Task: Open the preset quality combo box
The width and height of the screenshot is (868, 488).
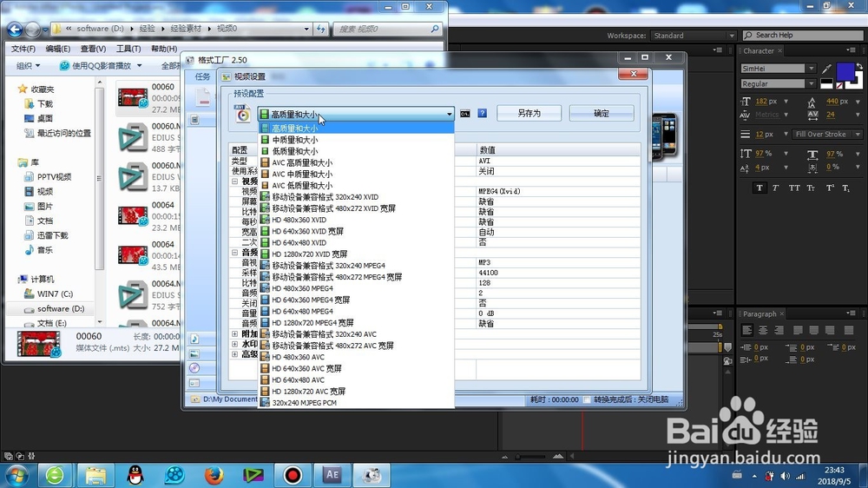Action: [x=356, y=114]
